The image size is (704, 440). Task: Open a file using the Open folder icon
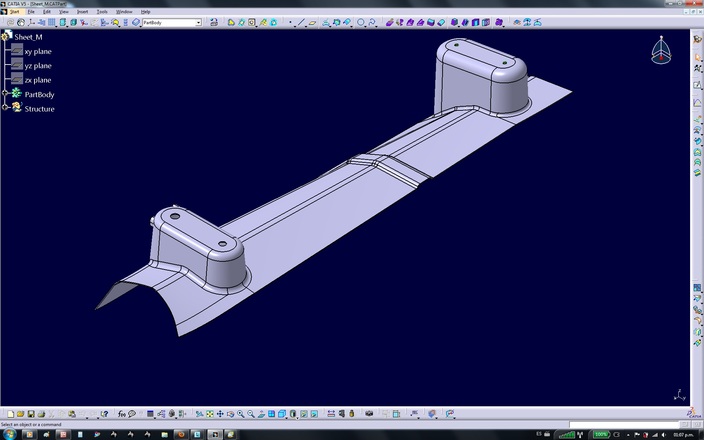20,414
